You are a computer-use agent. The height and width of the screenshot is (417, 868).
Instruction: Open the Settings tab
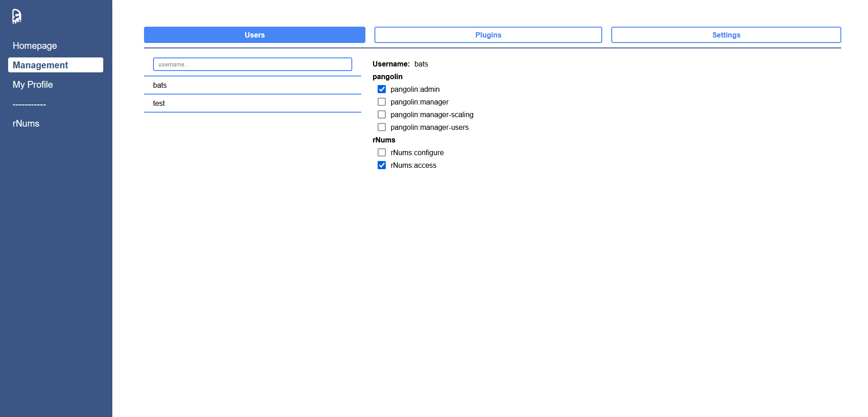pos(726,35)
